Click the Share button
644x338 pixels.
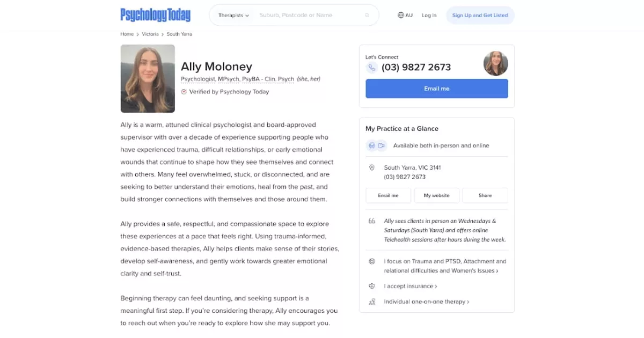pos(485,196)
